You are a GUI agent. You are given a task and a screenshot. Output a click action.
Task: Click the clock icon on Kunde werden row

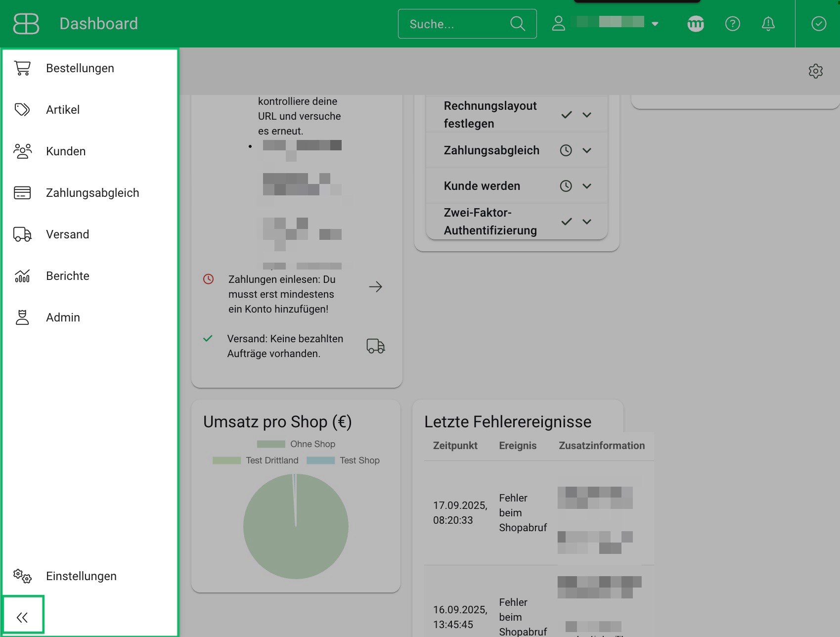coord(566,186)
